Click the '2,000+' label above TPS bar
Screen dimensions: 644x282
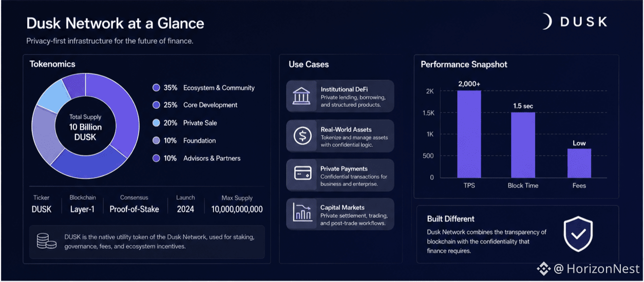pyautogui.click(x=469, y=84)
